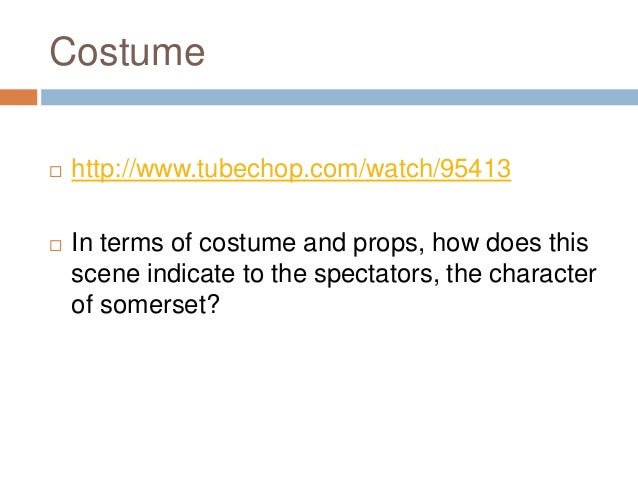The height and width of the screenshot is (479, 638).
Task: Click the orange accent block under title
Action: click(x=18, y=97)
